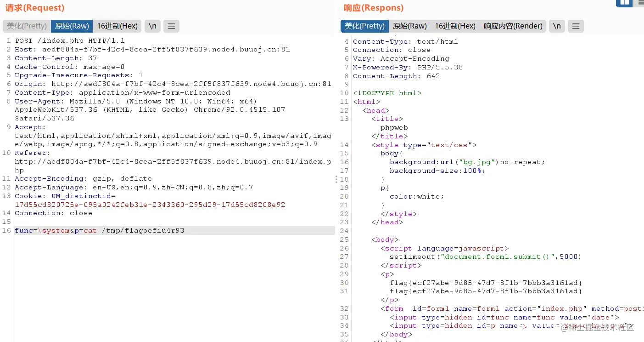The width and height of the screenshot is (644, 342).
Task: Click the Accept-Language header line
Action: pyautogui.click(x=134, y=187)
